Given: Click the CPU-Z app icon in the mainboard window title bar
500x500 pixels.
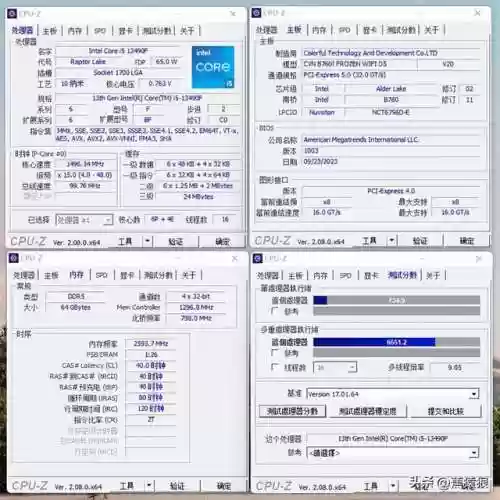Looking at the screenshot, I should [x=256, y=13].
